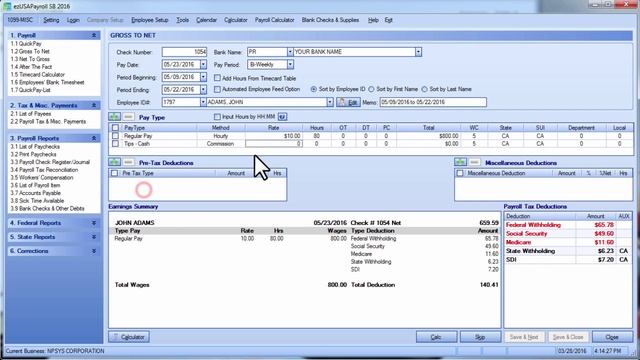
Task: Open Blank Checks & Supplies menu
Action: point(330,20)
